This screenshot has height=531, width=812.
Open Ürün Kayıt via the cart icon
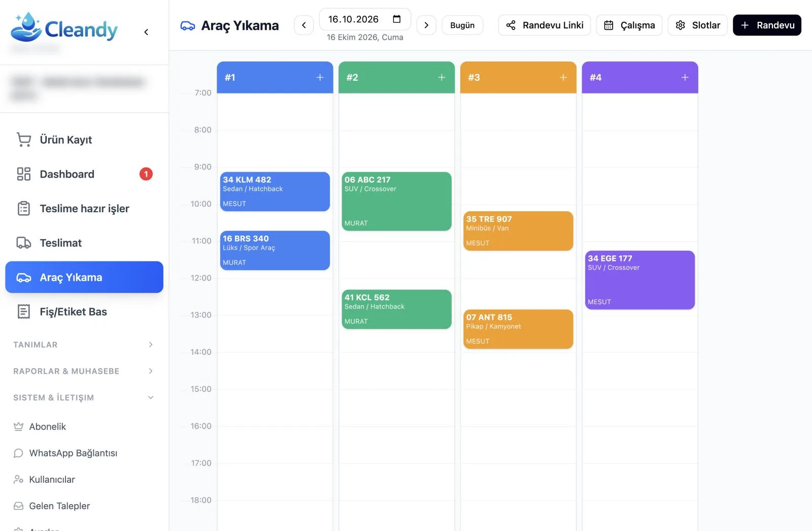point(24,140)
